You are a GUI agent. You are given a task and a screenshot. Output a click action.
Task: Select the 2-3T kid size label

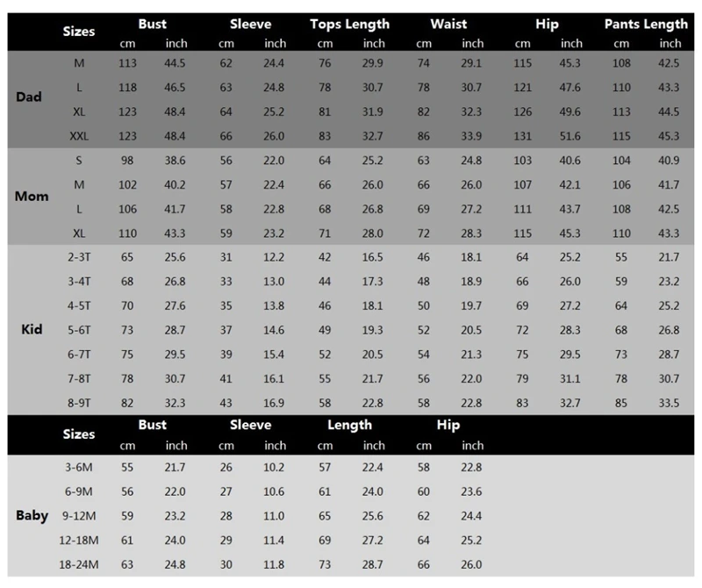(80, 256)
